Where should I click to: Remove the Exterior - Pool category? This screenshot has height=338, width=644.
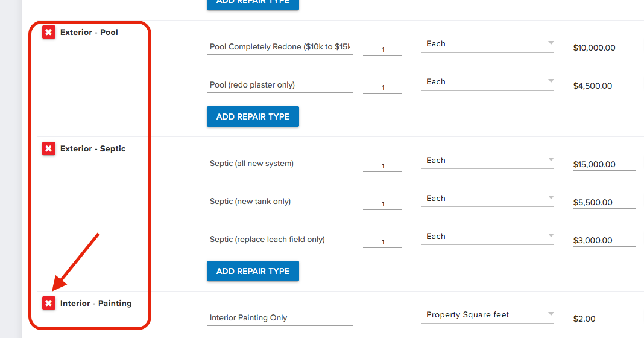click(x=48, y=32)
